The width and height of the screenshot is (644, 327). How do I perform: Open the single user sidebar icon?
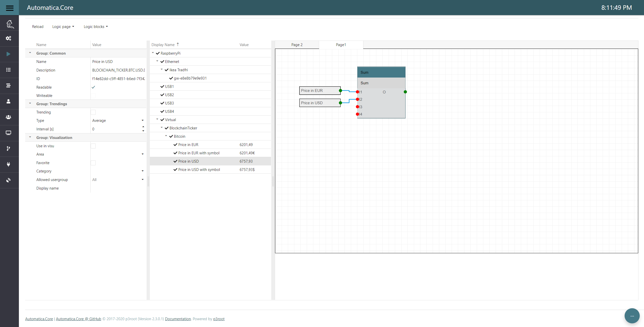pyautogui.click(x=9, y=101)
